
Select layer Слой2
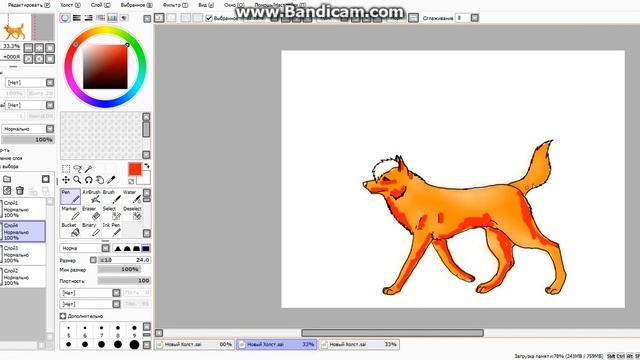[x=23, y=276]
